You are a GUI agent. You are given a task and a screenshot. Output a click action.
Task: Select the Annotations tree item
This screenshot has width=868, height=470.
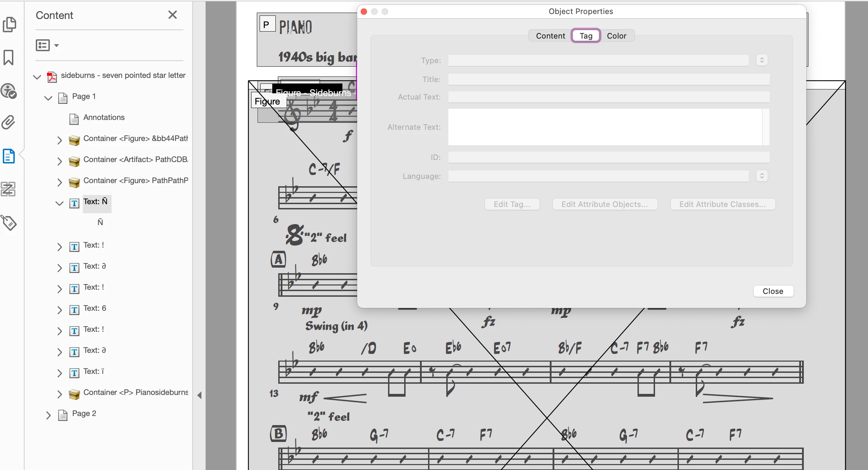pos(104,117)
